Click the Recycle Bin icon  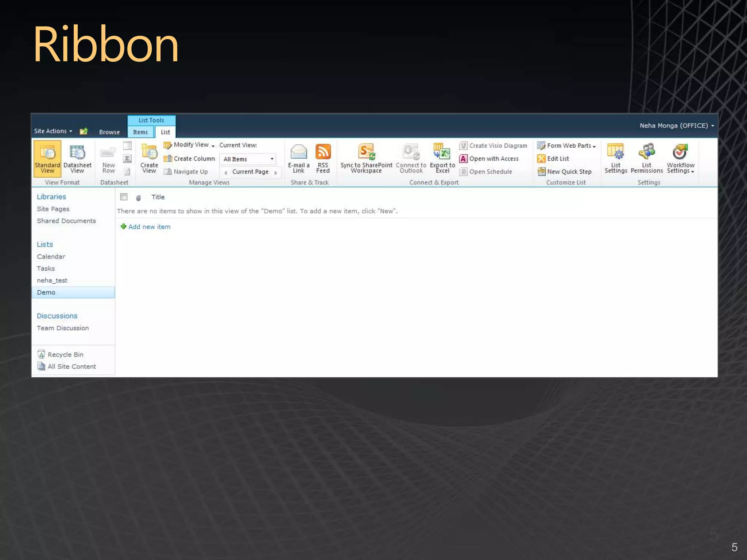click(41, 354)
